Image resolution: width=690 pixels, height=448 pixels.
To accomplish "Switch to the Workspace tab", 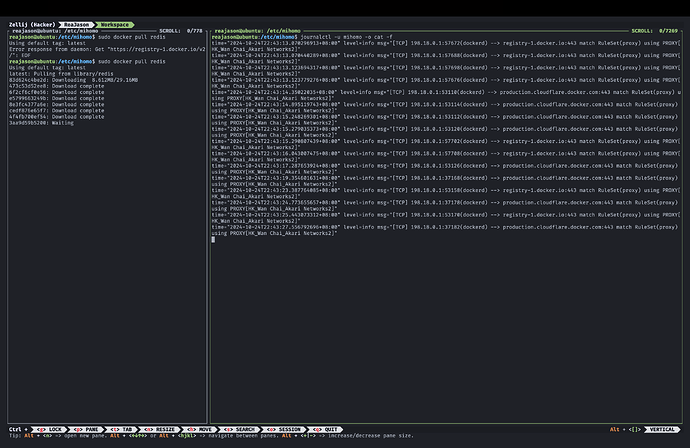I will tap(115, 25).
